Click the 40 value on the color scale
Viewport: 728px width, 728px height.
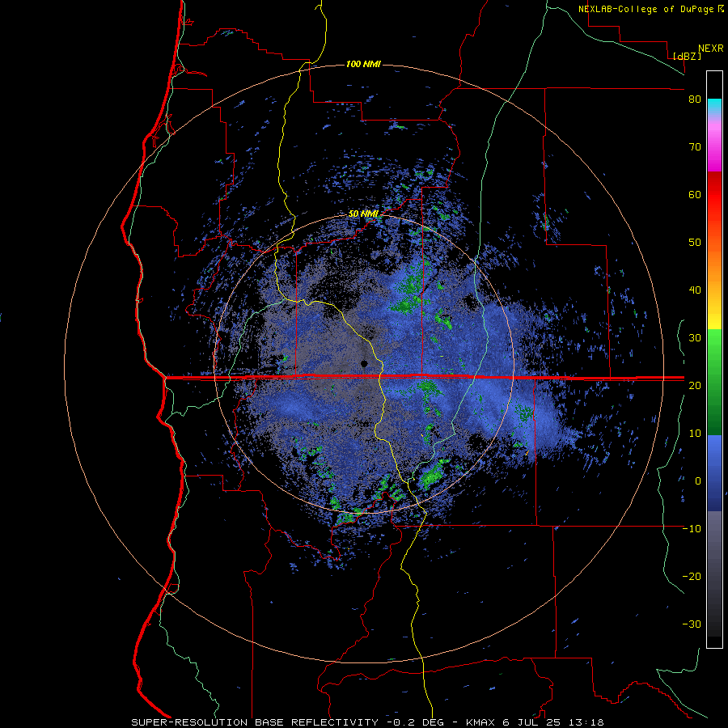[x=695, y=290]
